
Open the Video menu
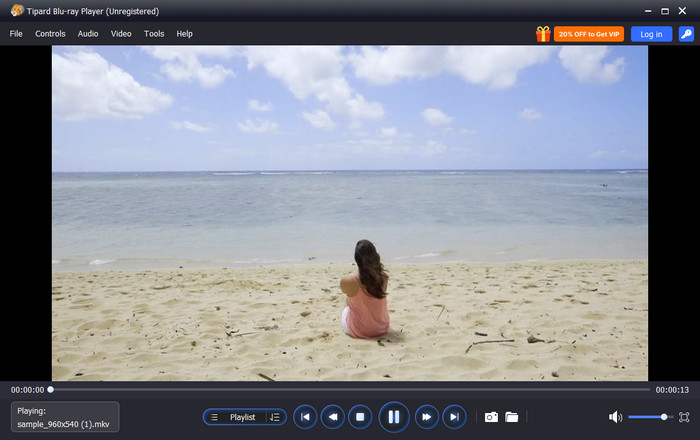click(x=121, y=34)
